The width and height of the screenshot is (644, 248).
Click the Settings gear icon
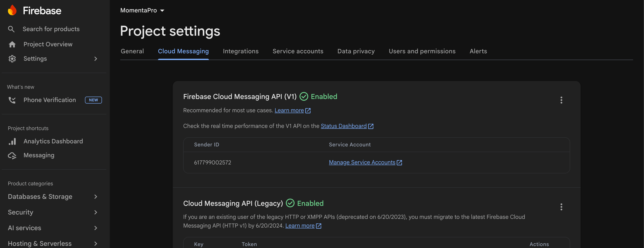(x=12, y=59)
